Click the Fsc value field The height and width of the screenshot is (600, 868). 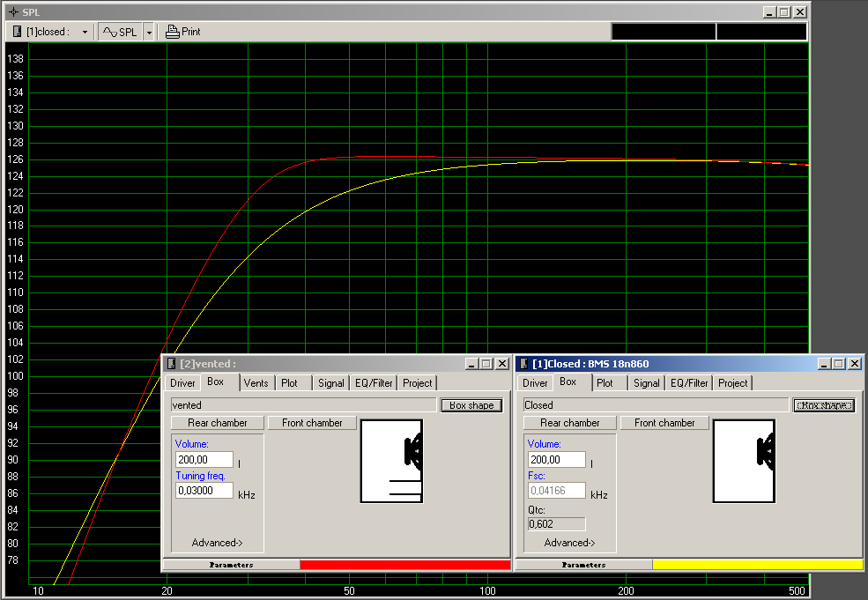(557, 491)
